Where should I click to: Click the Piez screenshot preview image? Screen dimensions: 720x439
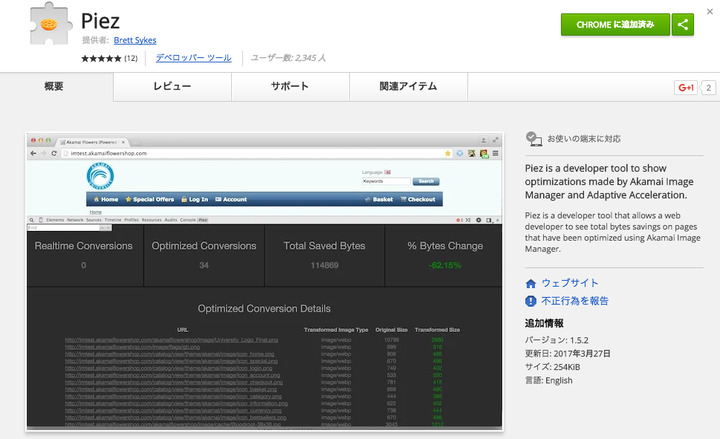(264, 281)
